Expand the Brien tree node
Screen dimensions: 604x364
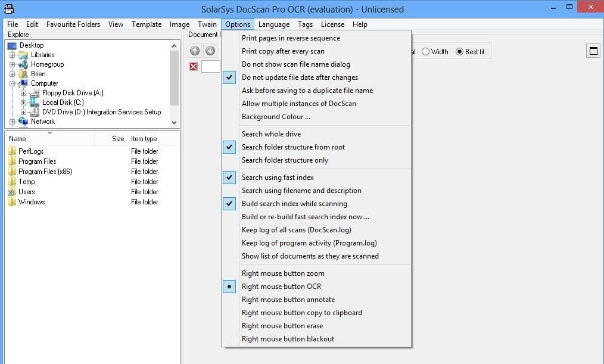tap(12, 74)
